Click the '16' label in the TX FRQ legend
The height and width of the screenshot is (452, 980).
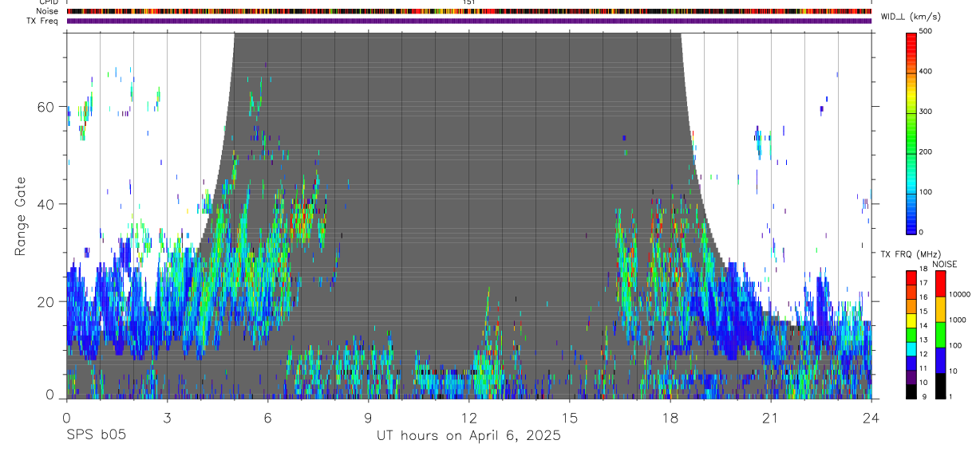tap(923, 297)
